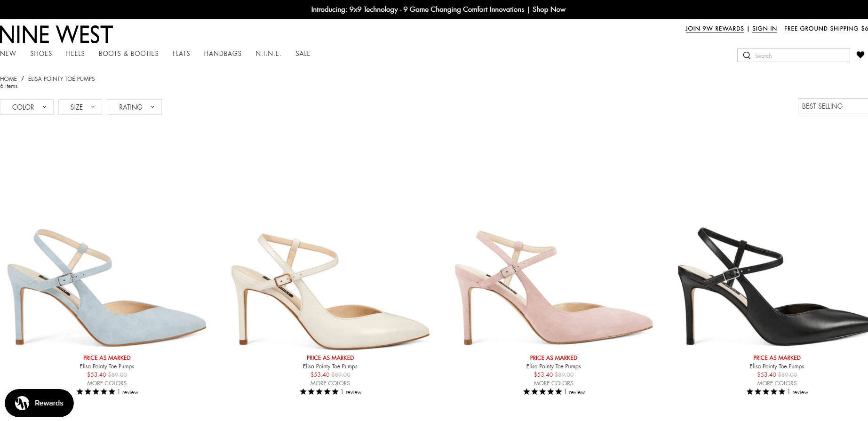The height and width of the screenshot is (421, 868).
Task: Open the Boots & Booties menu
Action: click(x=128, y=54)
